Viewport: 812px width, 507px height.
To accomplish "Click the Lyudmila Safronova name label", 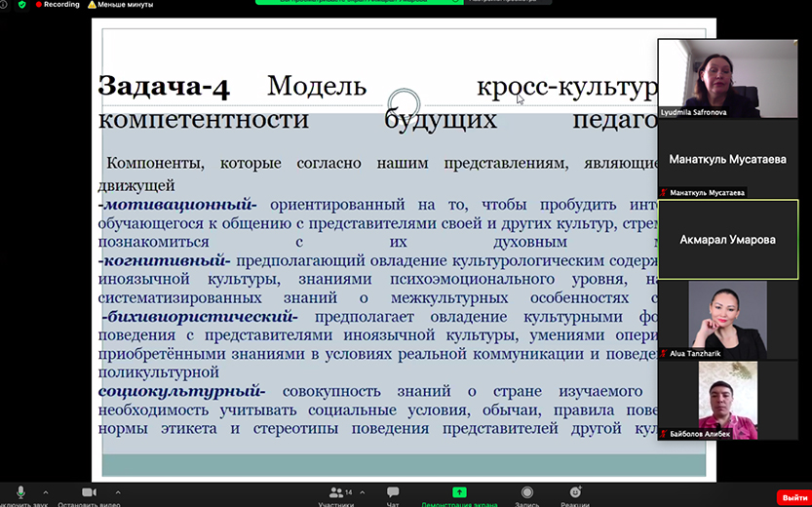I will click(x=693, y=112).
